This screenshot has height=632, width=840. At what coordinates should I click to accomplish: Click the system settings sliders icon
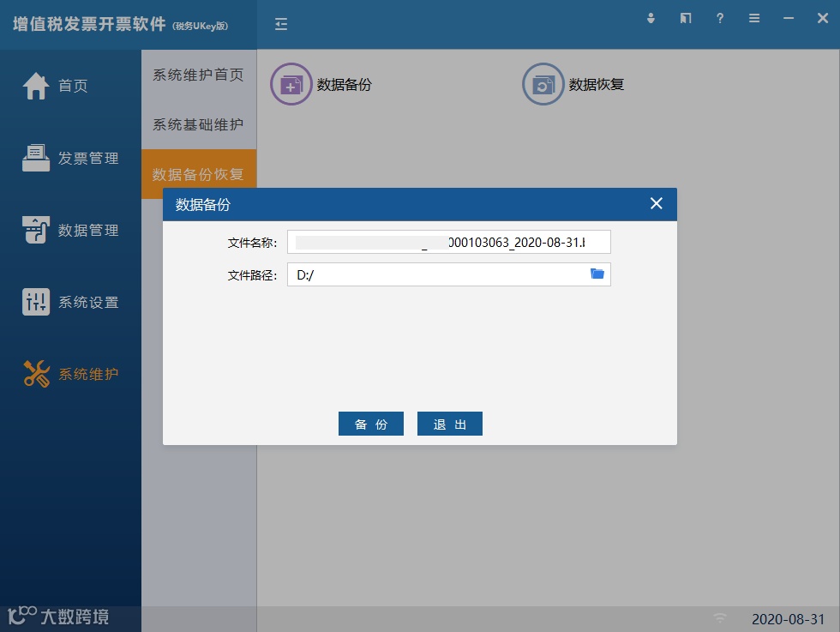coord(36,301)
